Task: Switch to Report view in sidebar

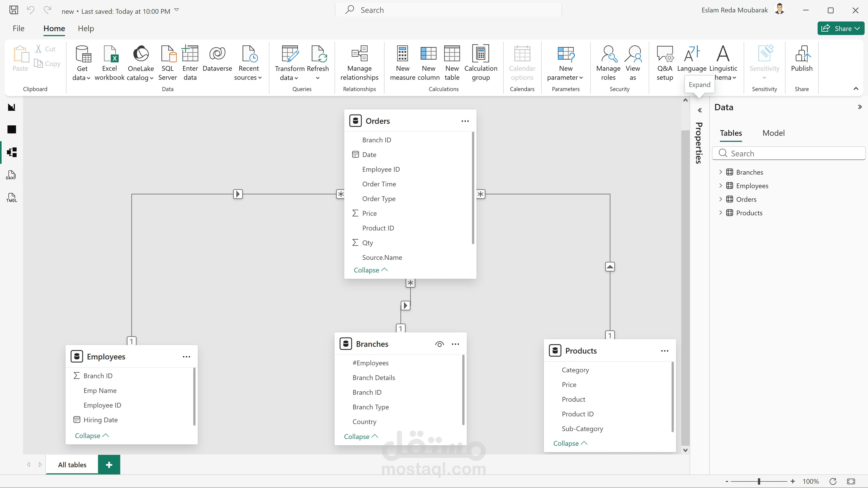Action: tap(12, 107)
